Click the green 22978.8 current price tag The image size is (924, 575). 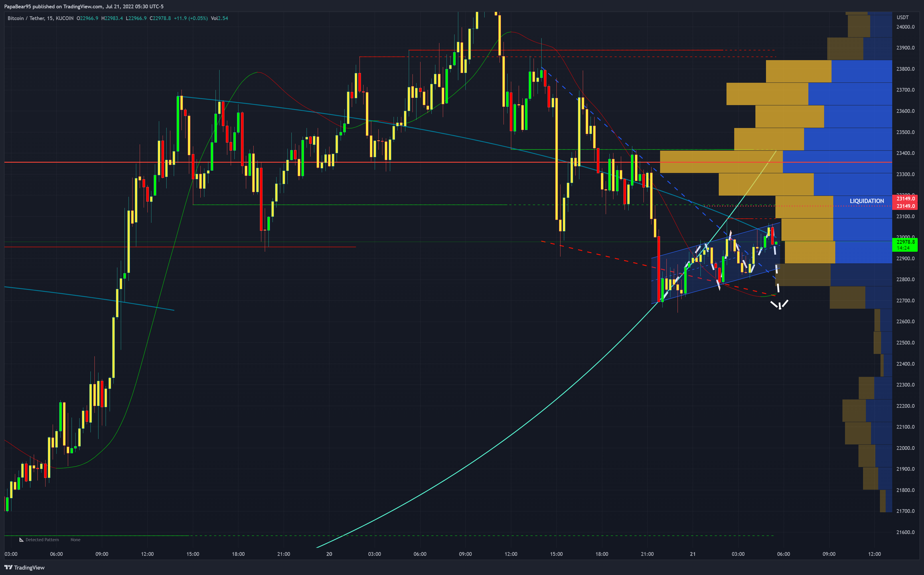(x=905, y=242)
